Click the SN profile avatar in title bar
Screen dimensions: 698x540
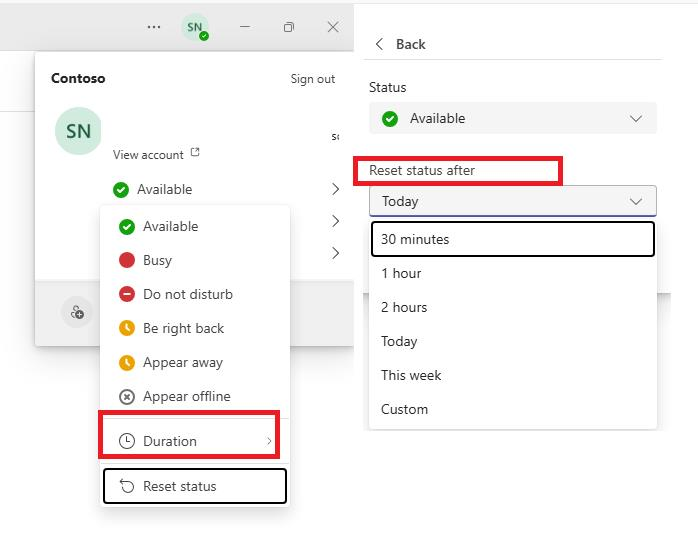195,27
